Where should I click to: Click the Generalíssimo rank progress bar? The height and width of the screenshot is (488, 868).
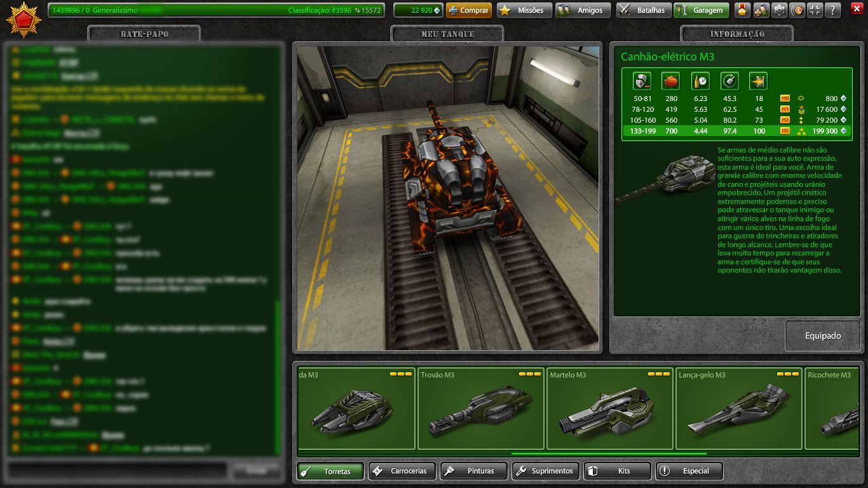click(x=216, y=10)
